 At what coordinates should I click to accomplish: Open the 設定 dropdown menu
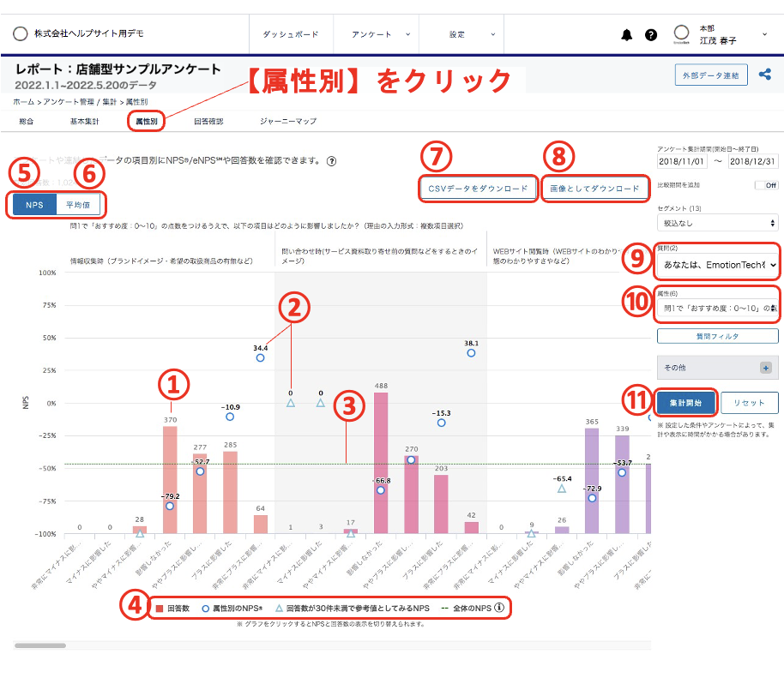click(461, 34)
